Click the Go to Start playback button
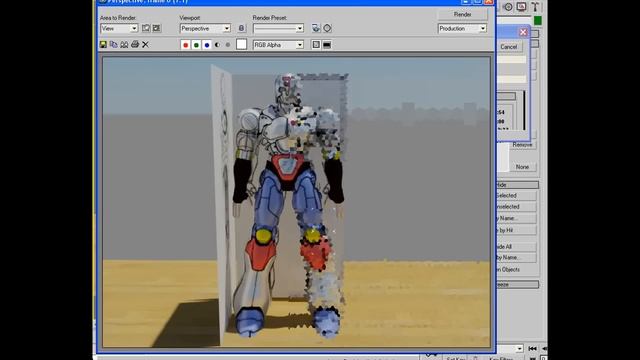640x360 pixels. click(532, 349)
